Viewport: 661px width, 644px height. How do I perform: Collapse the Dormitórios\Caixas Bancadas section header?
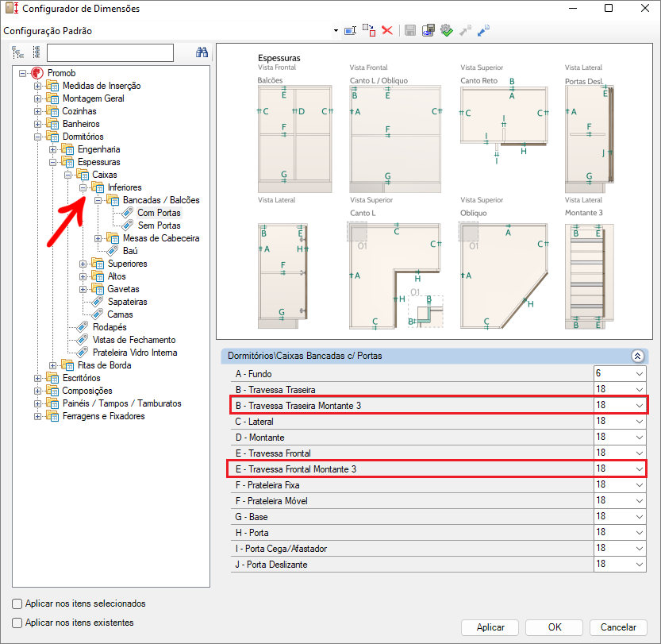636,357
